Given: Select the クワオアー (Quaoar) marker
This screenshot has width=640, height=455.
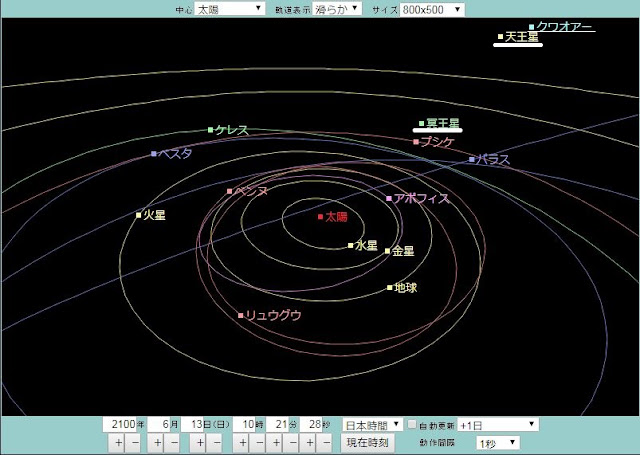Looking at the screenshot, I should (x=531, y=27).
